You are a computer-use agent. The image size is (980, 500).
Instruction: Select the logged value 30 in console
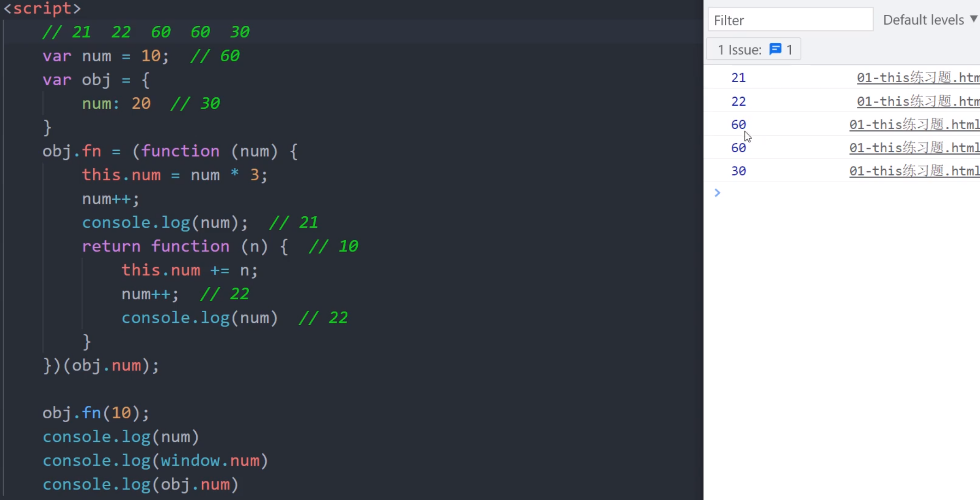[738, 171]
